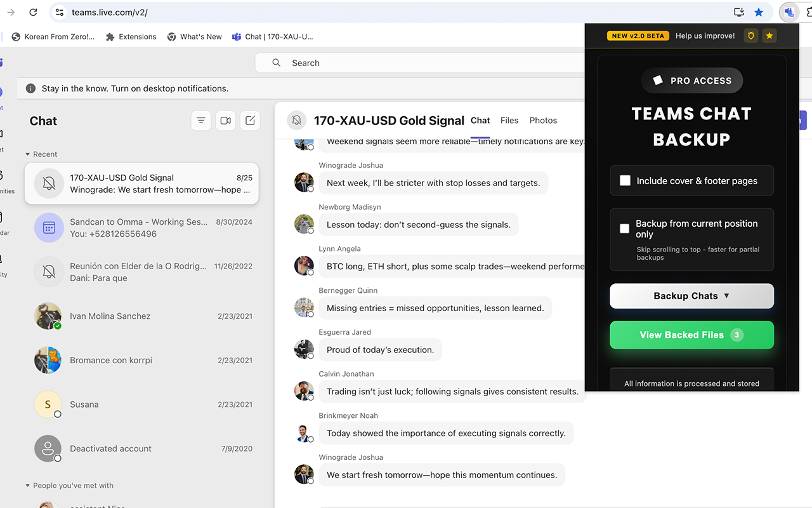Screen dimensions: 812x508
Task: Open the What's New bookmark
Action: click(194, 37)
